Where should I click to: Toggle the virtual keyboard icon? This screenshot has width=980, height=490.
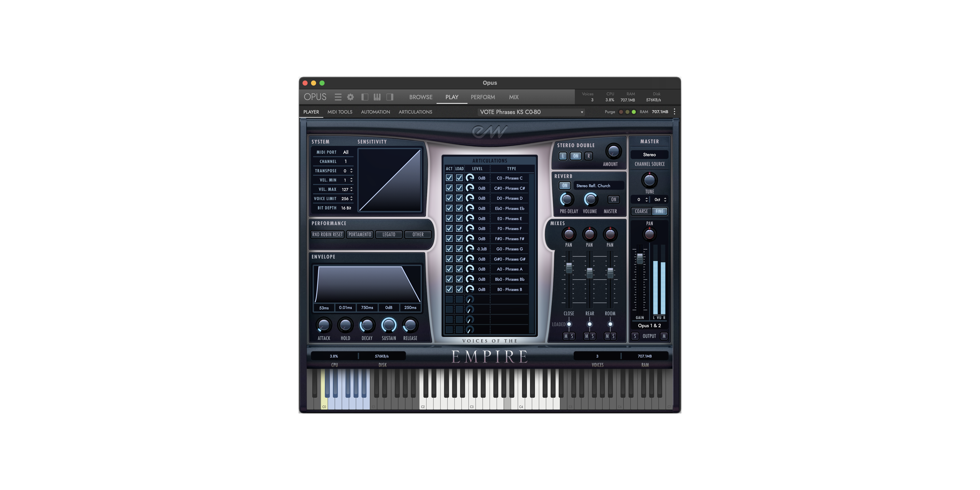coord(377,97)
